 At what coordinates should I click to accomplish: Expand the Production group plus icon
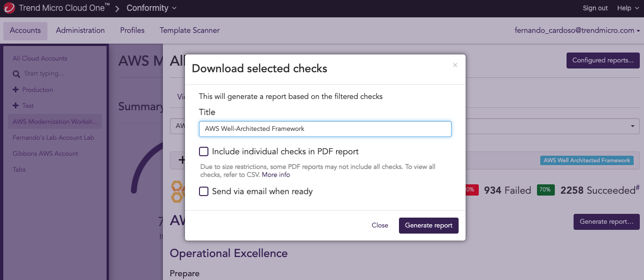click(15, 90)
